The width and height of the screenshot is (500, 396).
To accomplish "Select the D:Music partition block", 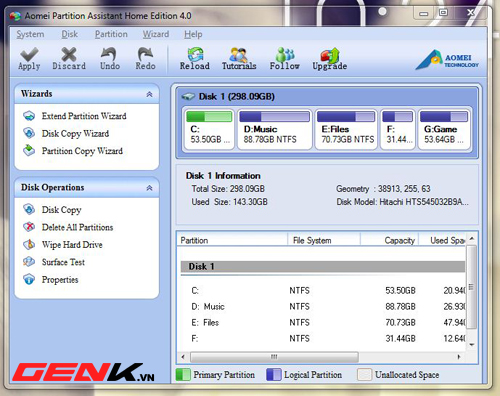I will click(x=274, y=130).
